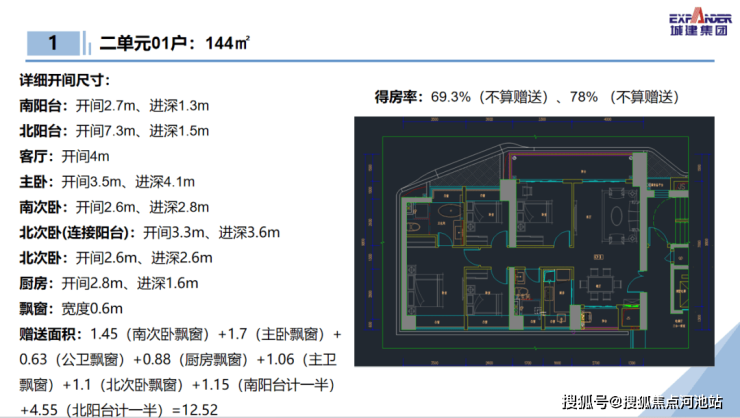Click the bathtub in the floor plan

pos(447,210)
